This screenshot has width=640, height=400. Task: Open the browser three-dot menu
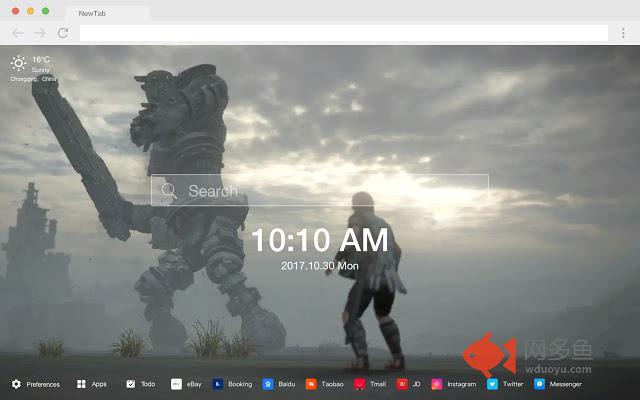pos(624,33)
